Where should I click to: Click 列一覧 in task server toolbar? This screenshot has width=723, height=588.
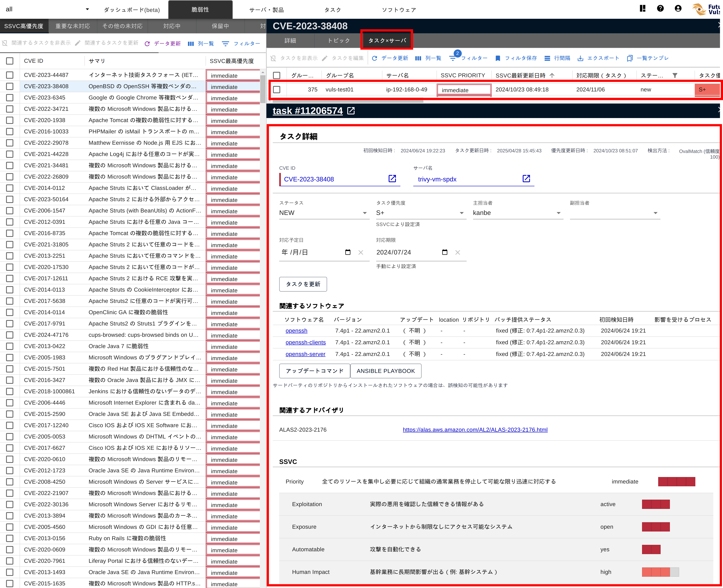428,58
